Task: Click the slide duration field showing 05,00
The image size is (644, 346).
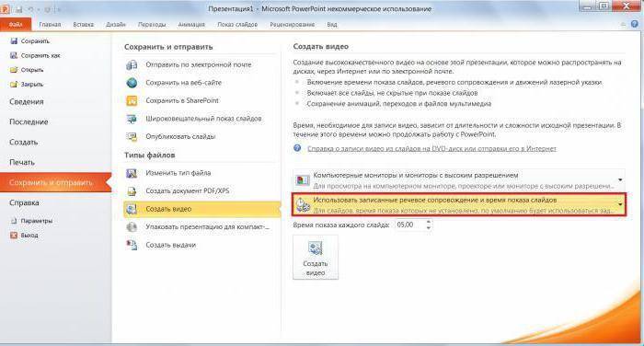Action: 410,225
